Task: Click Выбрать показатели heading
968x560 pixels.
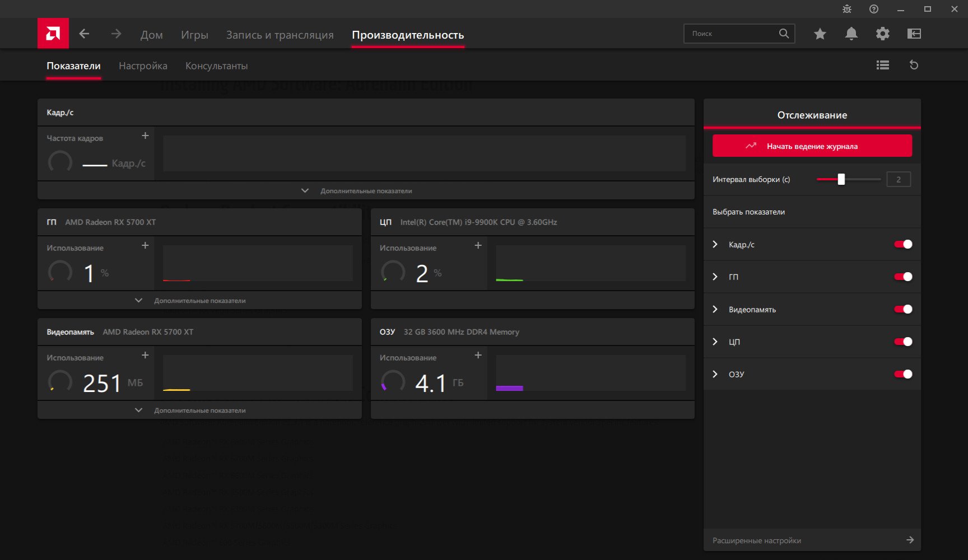Action: tap(748, 212)
